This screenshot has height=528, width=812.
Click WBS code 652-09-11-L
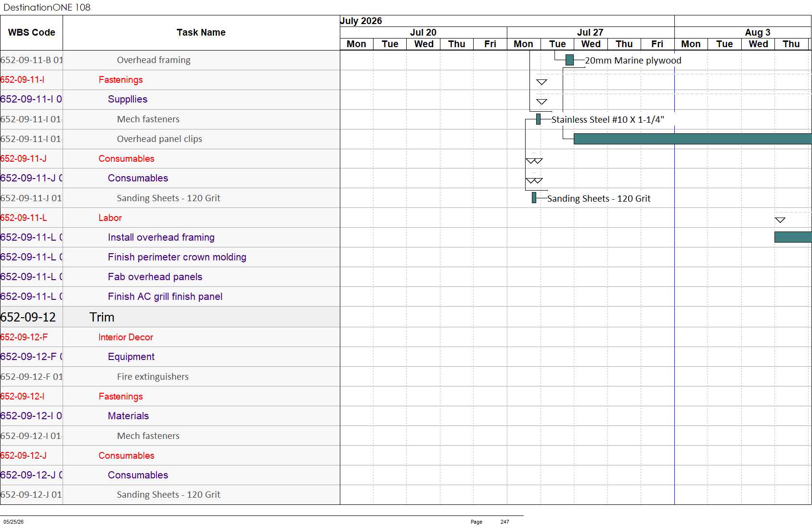pos(24,218)
